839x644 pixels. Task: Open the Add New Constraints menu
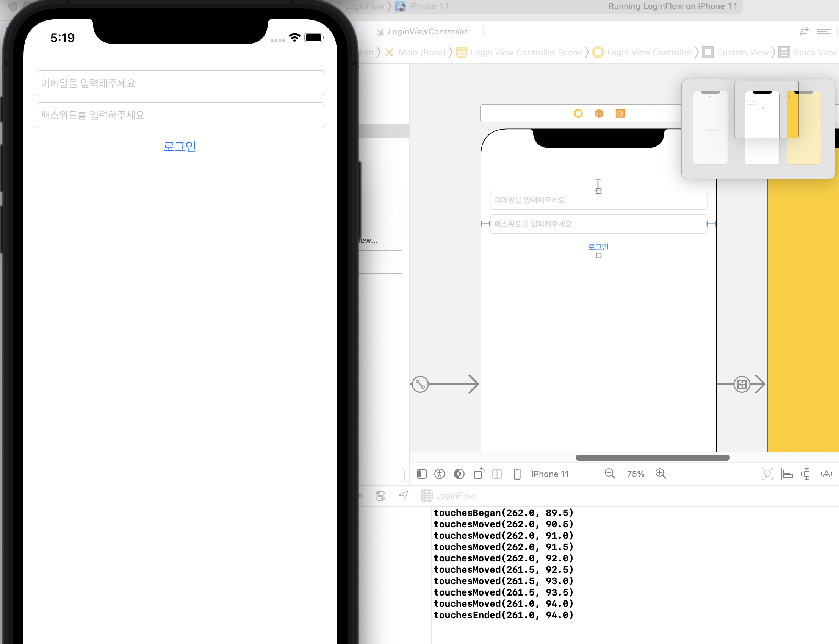806,474
